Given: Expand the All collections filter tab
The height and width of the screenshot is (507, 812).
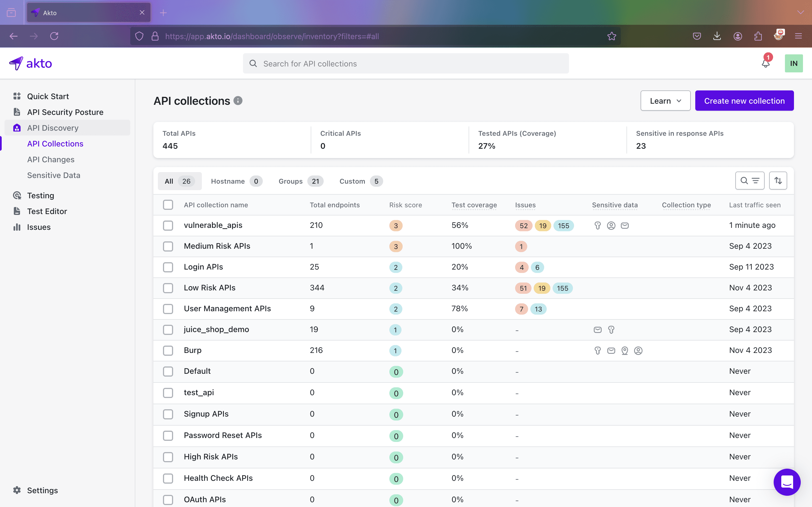Looking at the screenshot, I should point(178,181).
